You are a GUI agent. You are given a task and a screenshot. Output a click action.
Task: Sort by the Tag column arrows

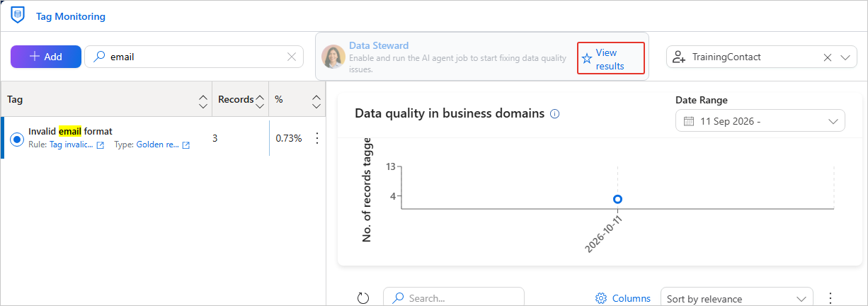pos(203,101)
